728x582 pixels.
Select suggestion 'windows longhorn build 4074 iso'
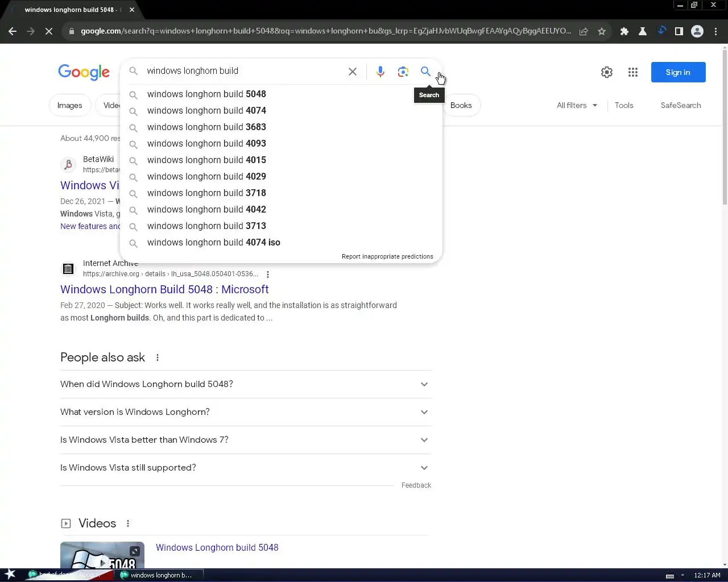pyautogui.click(x=281, y=243)
